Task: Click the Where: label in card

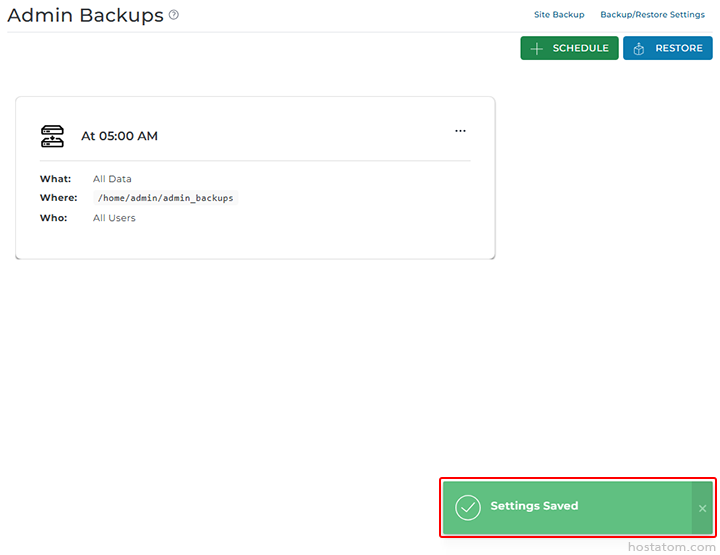Action: (x=58, y=198)
